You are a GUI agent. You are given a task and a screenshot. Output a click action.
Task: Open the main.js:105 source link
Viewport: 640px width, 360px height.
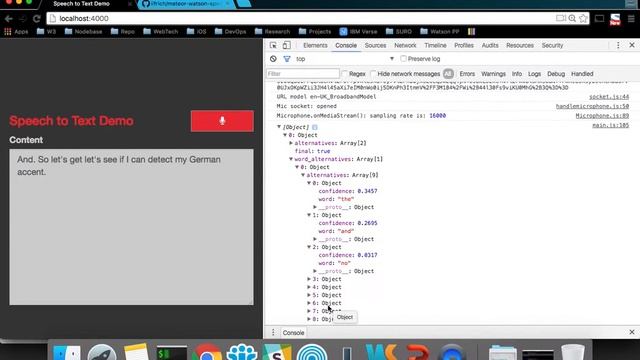(x=610, y=125)
